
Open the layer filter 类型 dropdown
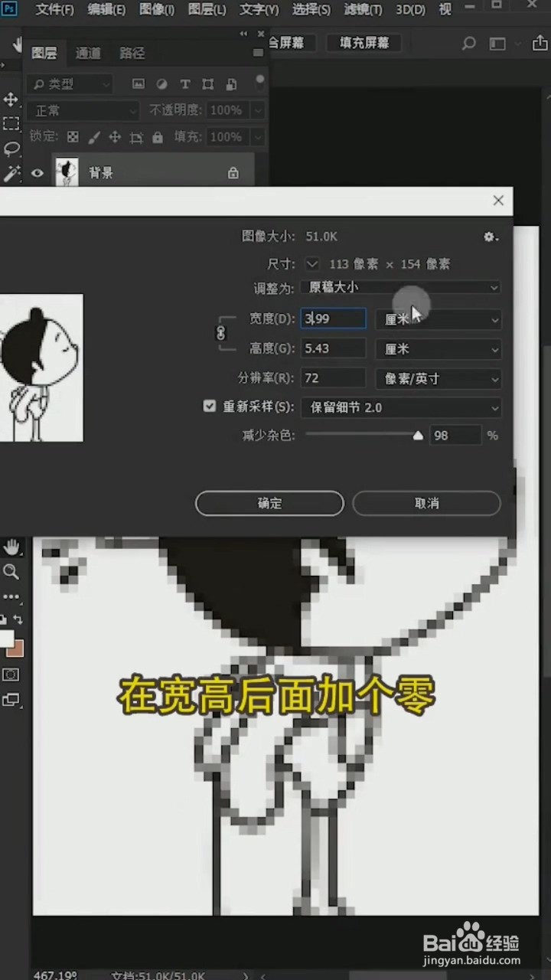70,84
